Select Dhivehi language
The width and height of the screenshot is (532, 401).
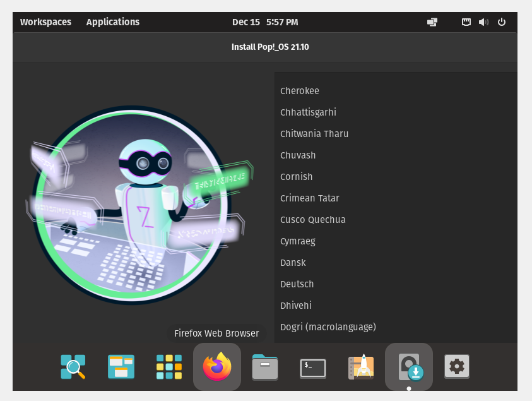click(x=396, y=305)
